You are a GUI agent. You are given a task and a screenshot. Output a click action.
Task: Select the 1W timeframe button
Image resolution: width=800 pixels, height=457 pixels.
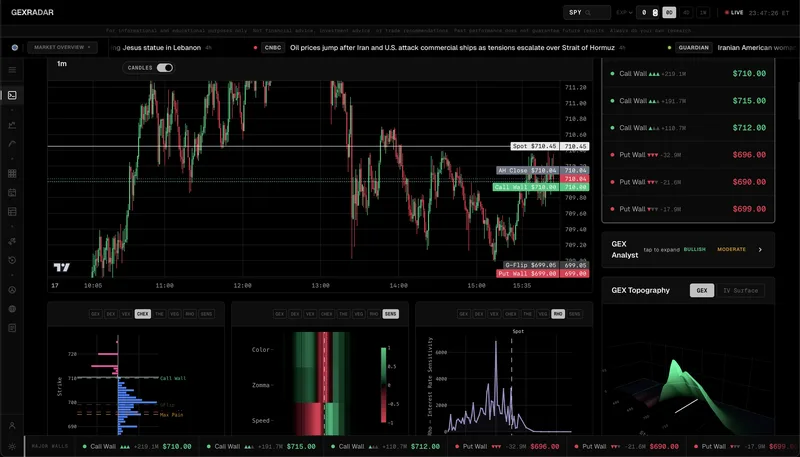[704, 13]
